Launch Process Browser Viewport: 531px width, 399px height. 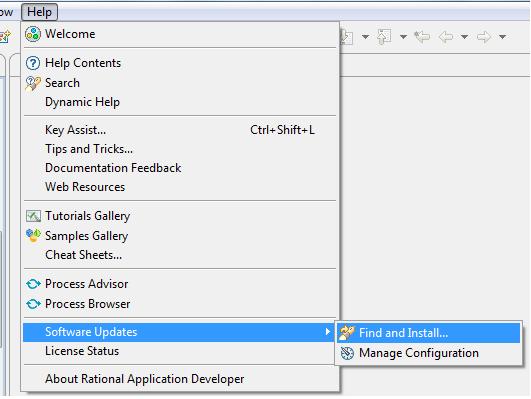pyautogui.click(x=88, y=304)
